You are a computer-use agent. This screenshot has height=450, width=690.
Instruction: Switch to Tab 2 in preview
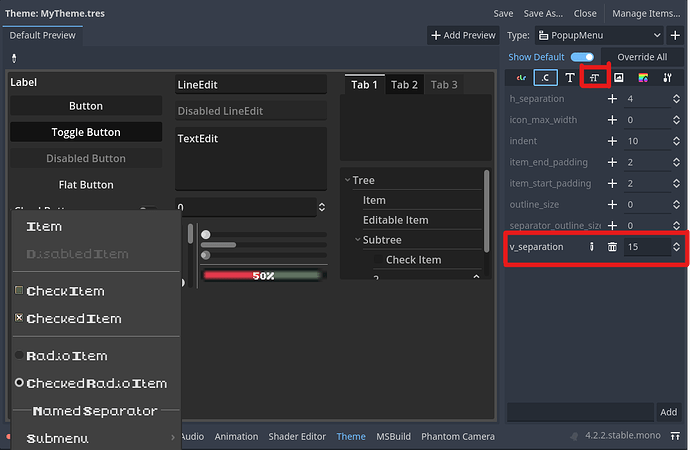coord(404,84)
